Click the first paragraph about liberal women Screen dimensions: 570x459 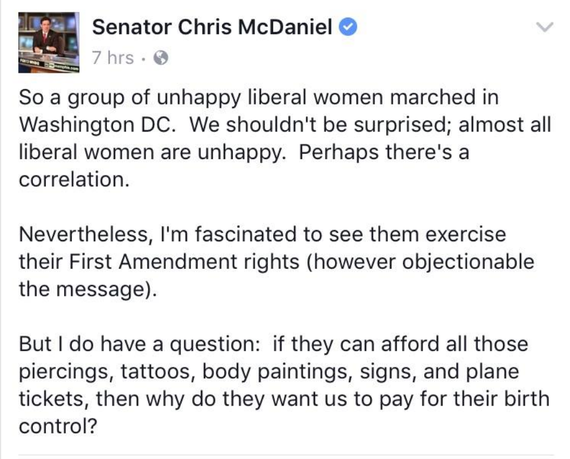285,138
